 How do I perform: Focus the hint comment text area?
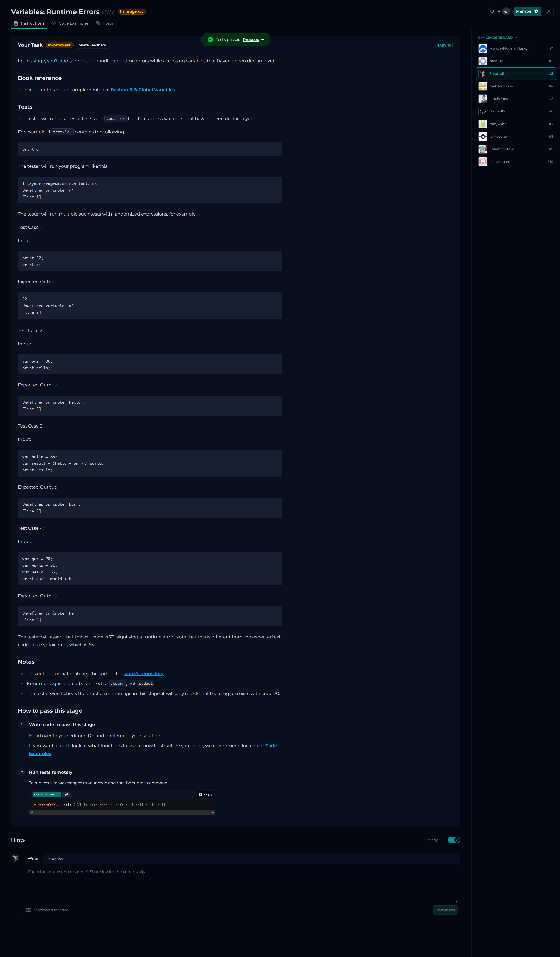click(x=242, y=884)
